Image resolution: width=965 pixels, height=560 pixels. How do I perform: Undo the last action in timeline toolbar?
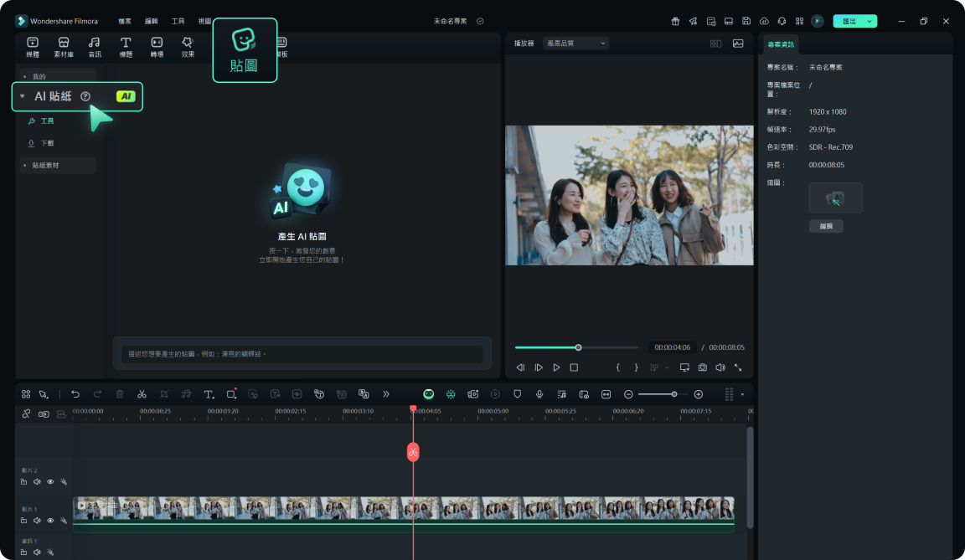[75, 394]
